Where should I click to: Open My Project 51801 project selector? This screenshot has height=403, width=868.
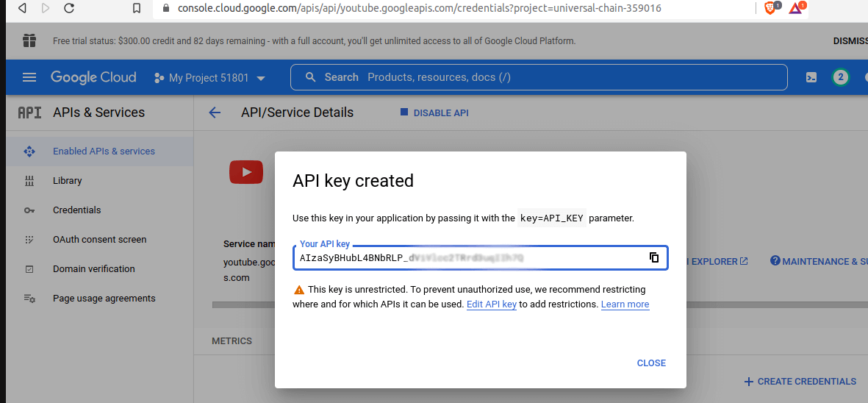(209, 78)
